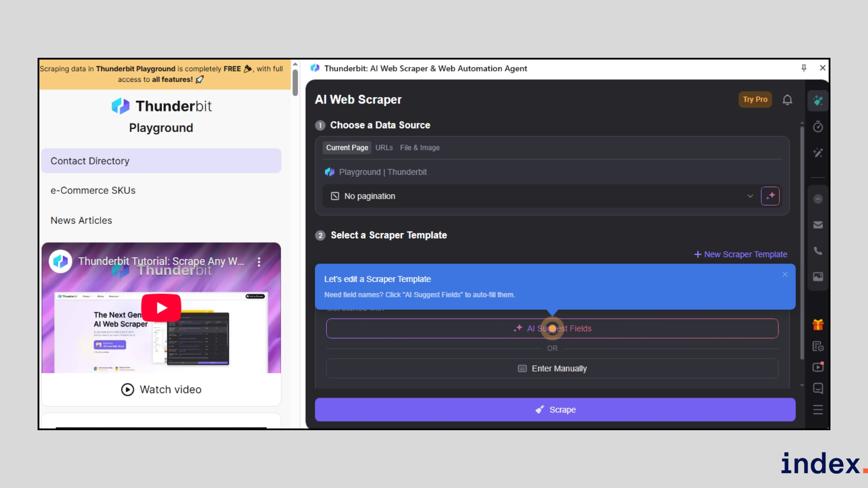Click the AI Suggest Fields button
The image size is (868, 488).
(x=552, y=328)
